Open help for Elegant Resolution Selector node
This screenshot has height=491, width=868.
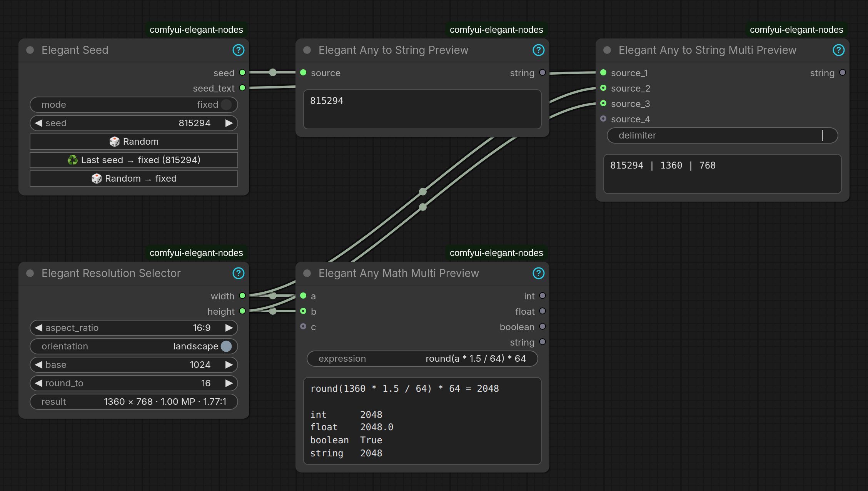[x=239, y=273]
